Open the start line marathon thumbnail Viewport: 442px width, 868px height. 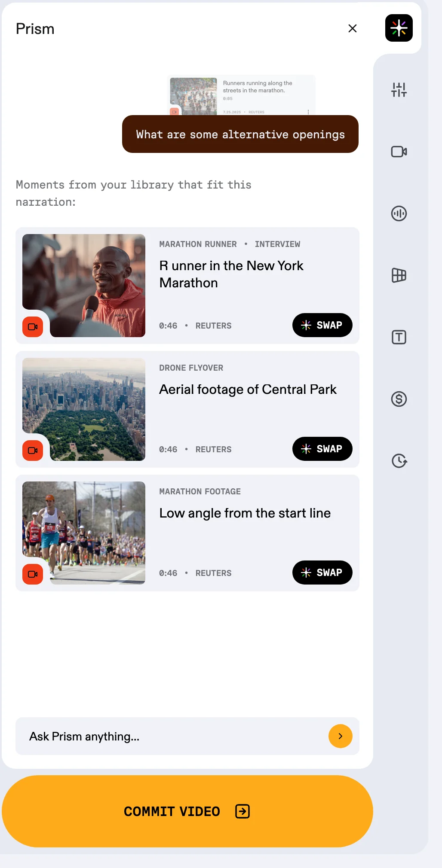pyautogui.click(x=84, y=533)
